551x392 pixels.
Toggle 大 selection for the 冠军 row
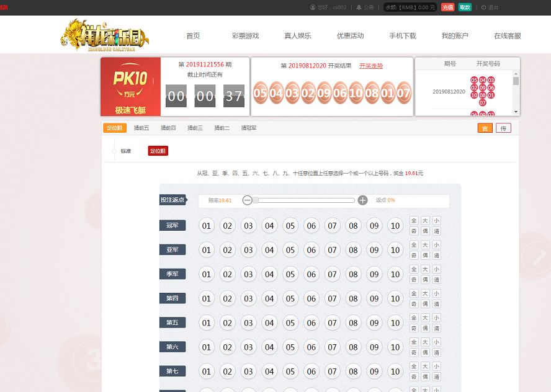424,220
